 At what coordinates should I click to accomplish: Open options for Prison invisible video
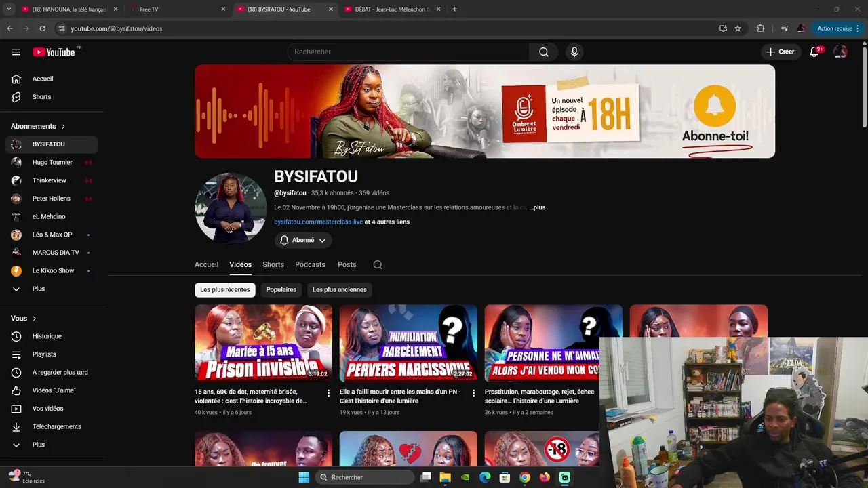(x=329, y=393)
